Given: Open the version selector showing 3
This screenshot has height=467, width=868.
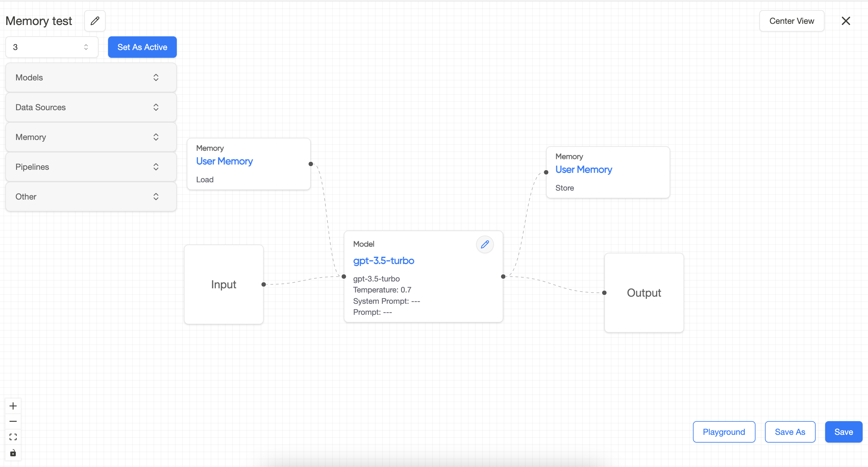Looking at the screenshot, I should [52, 47].
